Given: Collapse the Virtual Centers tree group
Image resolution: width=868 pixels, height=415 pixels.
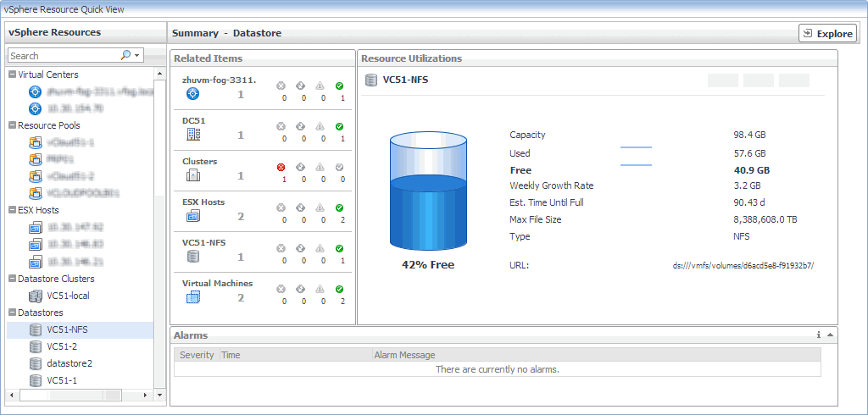Looking at the screenshot, I should [x=12, y=75].
